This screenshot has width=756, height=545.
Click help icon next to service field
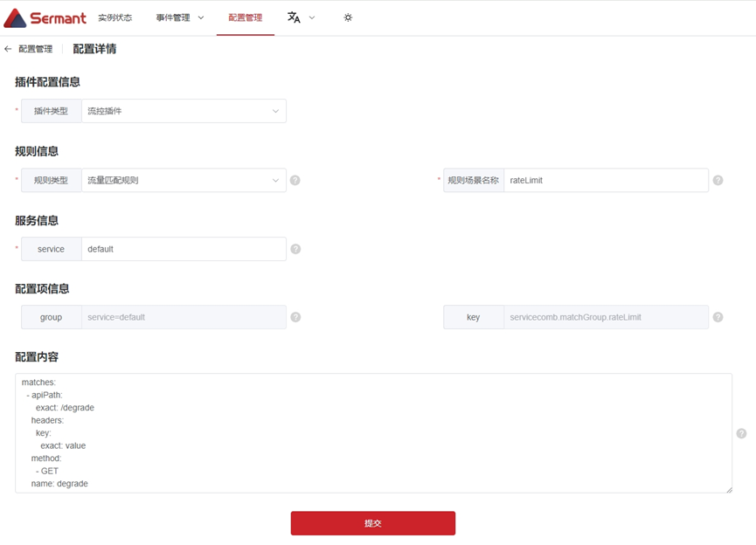(295, 249)
